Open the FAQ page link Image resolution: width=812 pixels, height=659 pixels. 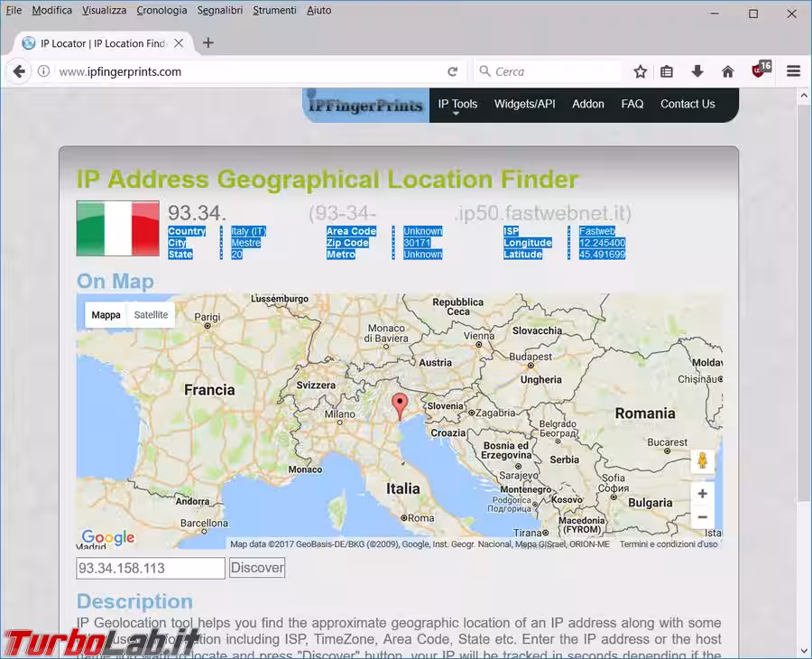click(632, 104)
